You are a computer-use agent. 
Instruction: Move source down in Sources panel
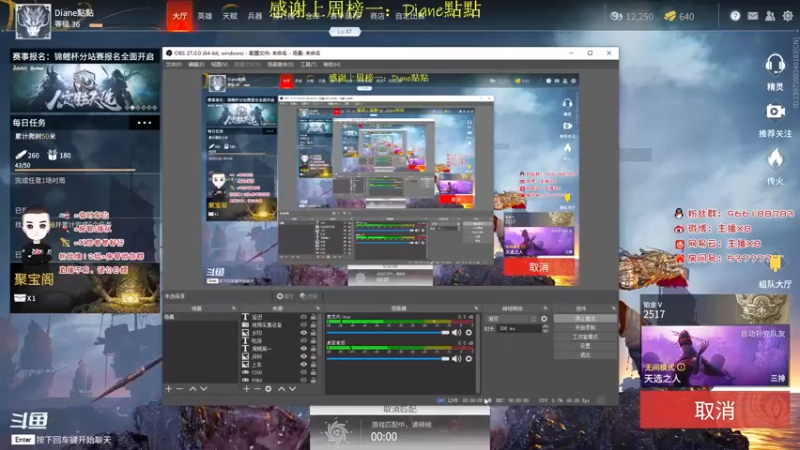coord(293,389)
